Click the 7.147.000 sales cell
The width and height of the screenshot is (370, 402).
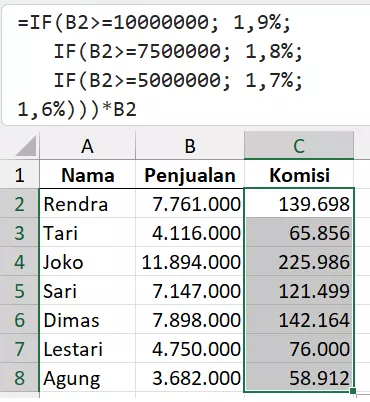point(190,290)
